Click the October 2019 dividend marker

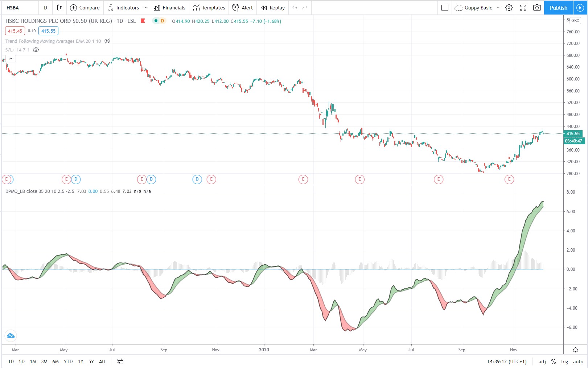197,179
